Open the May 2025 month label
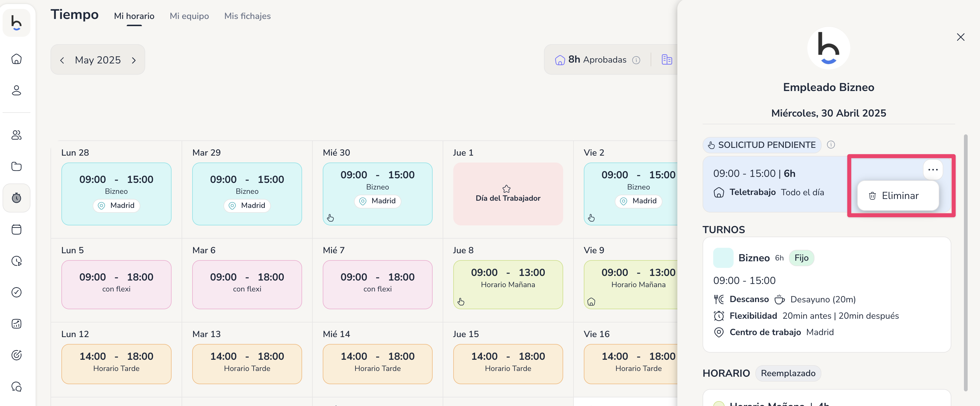This screenshot has width=980, height=406. tap(98, 60)
